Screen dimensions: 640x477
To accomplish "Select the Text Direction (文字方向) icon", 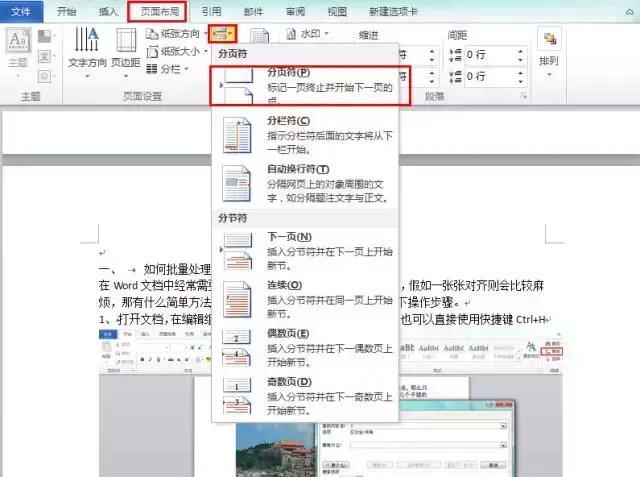I will point(87,41).
